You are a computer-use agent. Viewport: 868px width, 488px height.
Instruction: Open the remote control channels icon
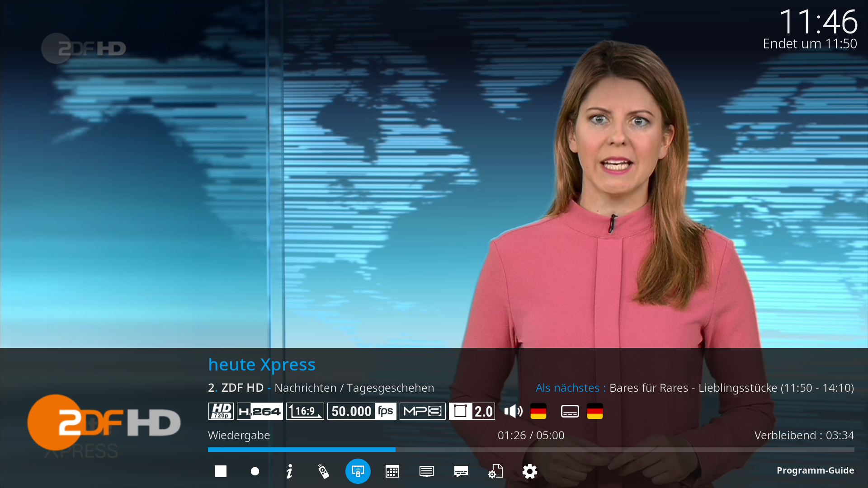324,471
